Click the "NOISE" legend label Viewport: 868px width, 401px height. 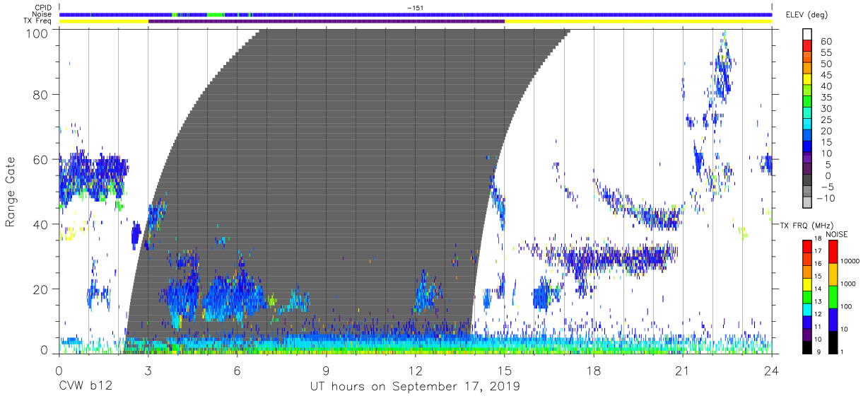pos(837,233)
